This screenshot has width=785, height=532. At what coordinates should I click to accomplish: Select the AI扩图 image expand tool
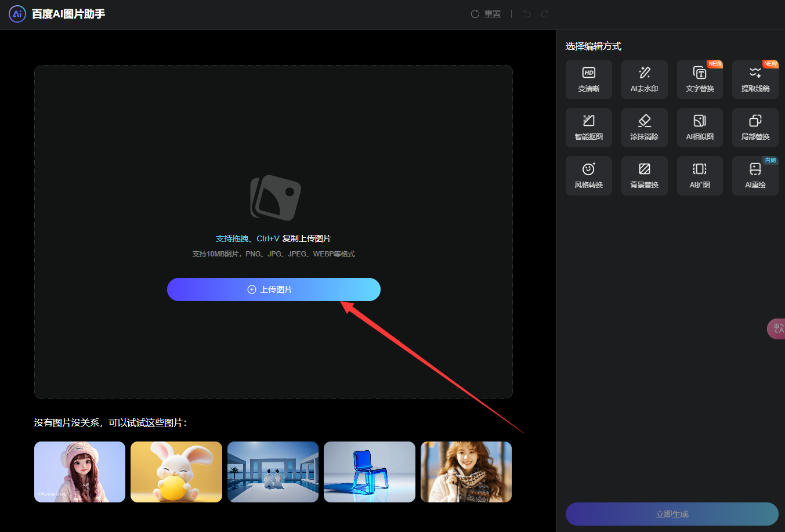tap(700, 176)
